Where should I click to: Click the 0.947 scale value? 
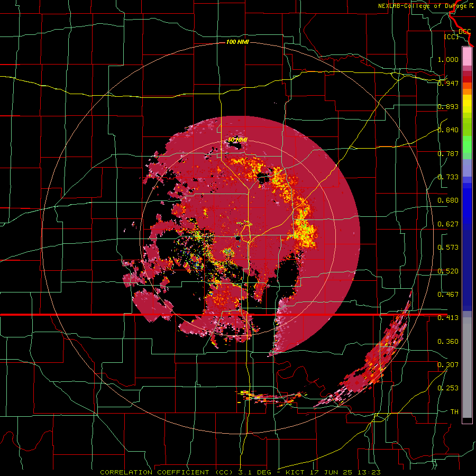tap(448, 83)
